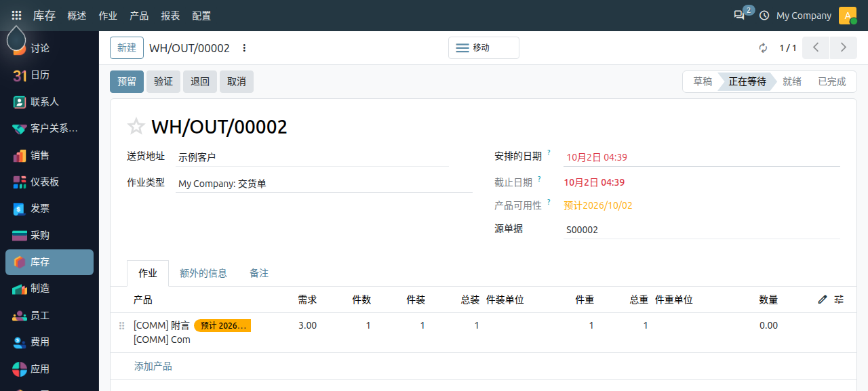Open the three-dot actions menu beside WH/OUT/00002
The height and width of the screenshot is (391, 868).
click(x=245, y=48)
